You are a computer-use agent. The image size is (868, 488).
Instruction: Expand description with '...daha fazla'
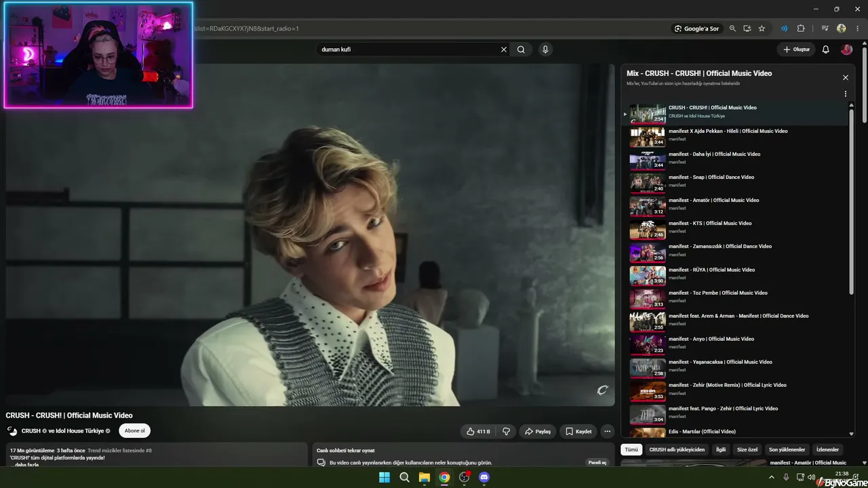[x=26, y=465]
